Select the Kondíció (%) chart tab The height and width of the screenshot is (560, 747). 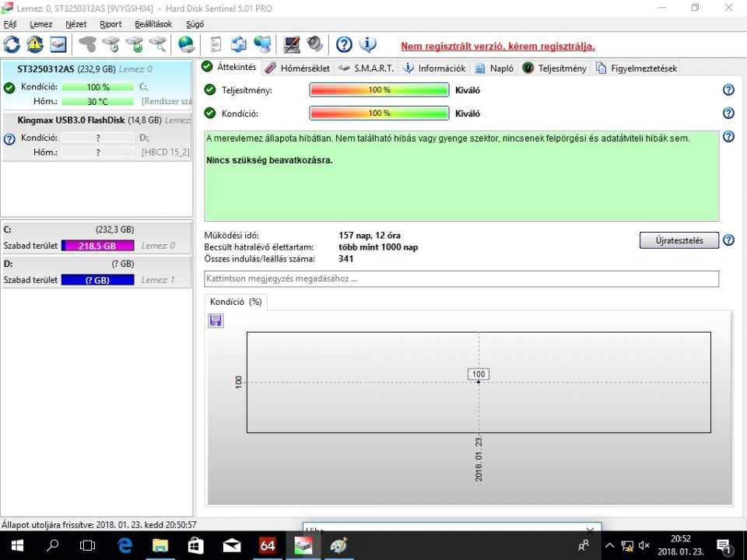click(236, 302)
